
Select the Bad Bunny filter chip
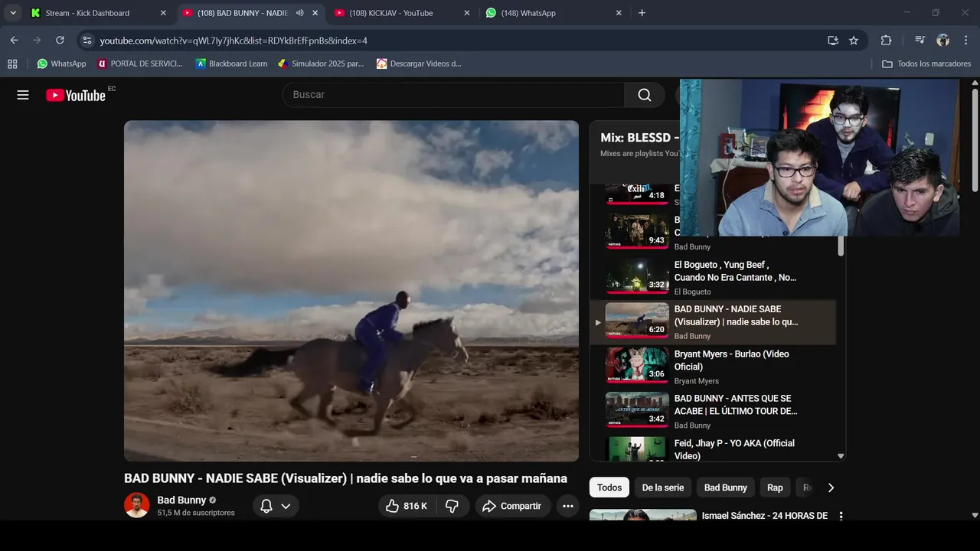pyautogui.click(x=725, y=487)
